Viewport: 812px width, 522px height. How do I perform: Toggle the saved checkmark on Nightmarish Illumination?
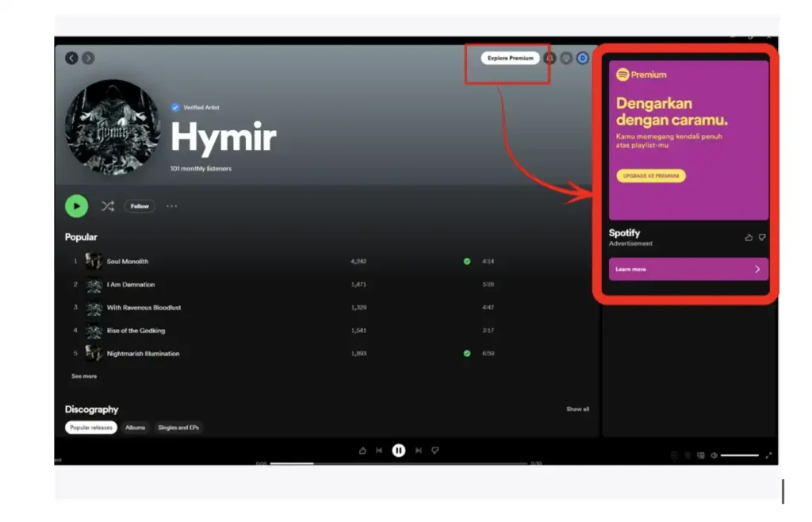(467, 354)
